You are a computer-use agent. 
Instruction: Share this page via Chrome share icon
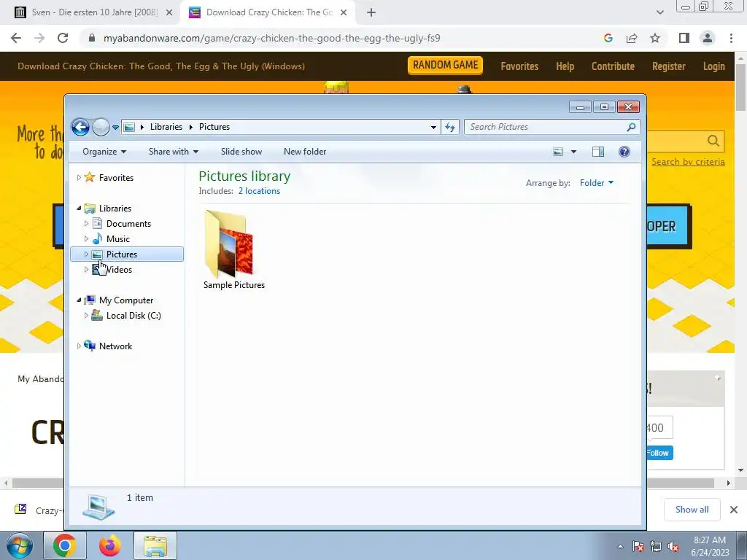[632, 38]
